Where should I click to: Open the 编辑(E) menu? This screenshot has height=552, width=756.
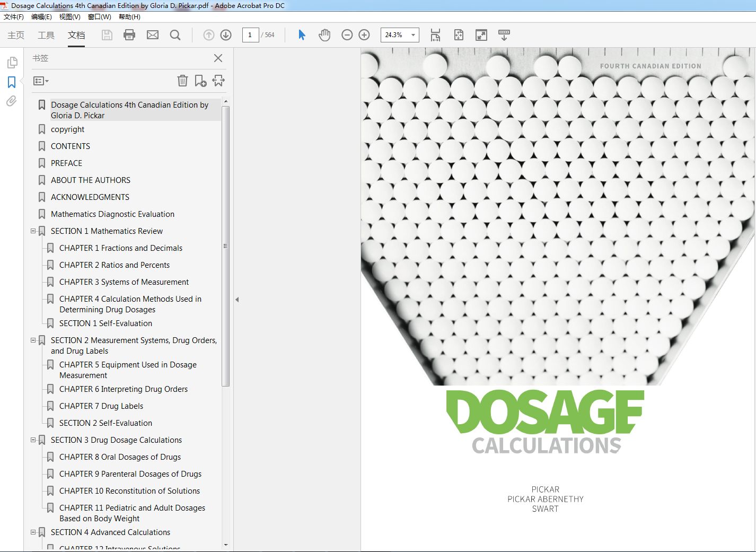pyautogui.click(x=41, y=17)
